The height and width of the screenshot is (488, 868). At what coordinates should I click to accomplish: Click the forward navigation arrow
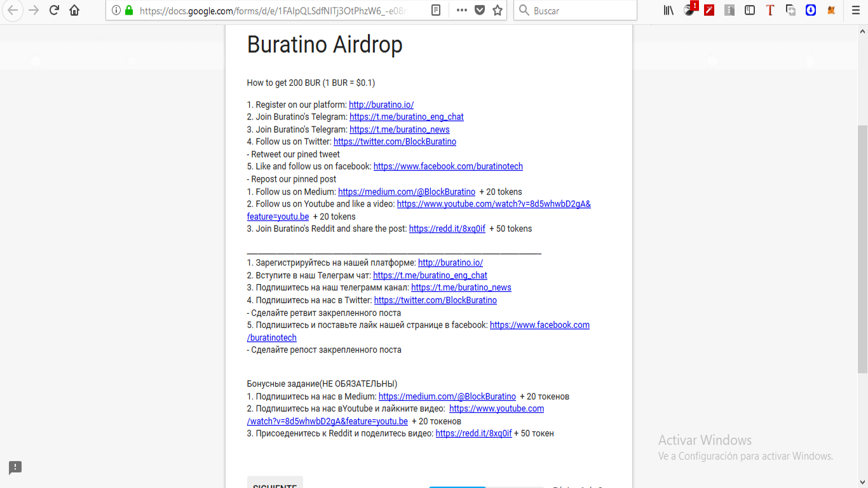pyautogui.click(x=34, y=10)
